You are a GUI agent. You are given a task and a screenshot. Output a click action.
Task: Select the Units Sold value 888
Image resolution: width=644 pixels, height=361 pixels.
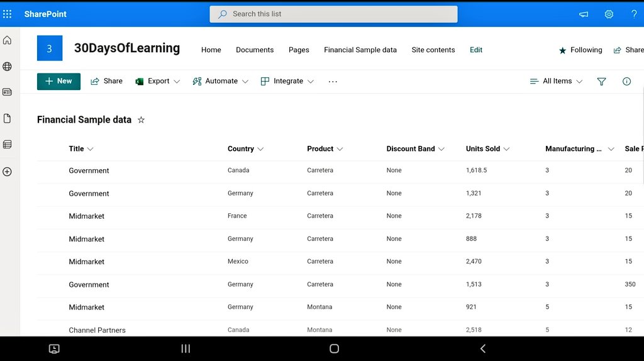coord(471,238)
